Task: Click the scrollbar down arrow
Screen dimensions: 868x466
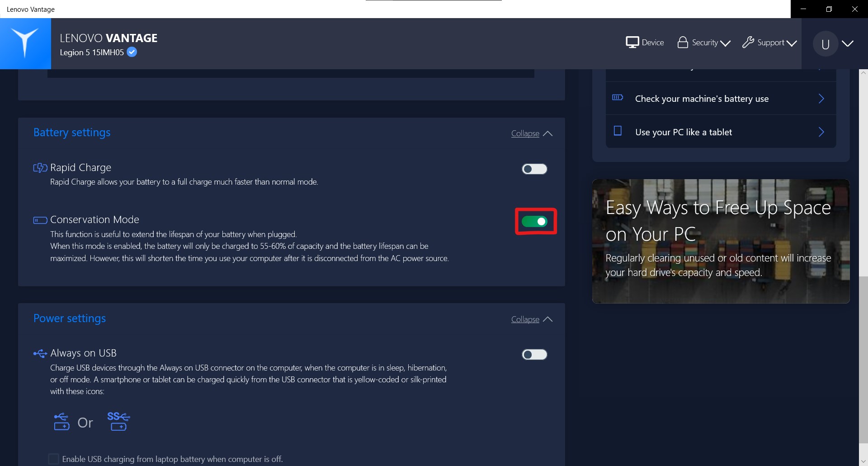Action: 863,461
